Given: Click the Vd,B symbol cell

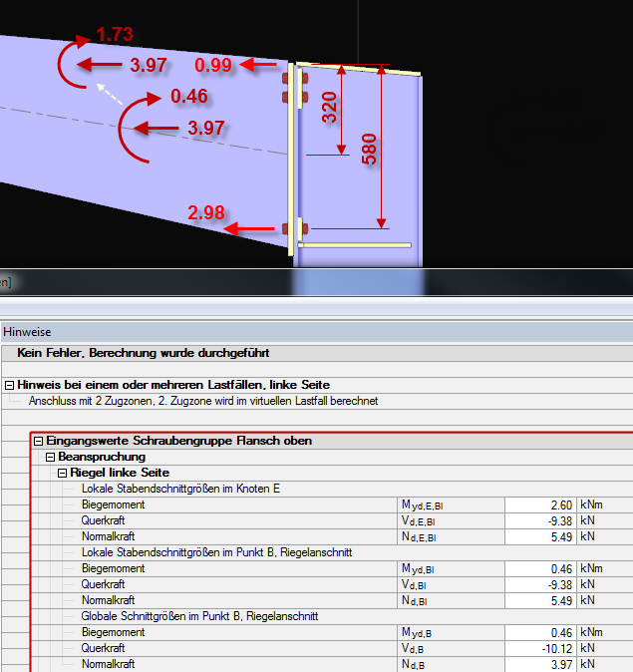Looking at the screenshot, I should pos(451,648).
